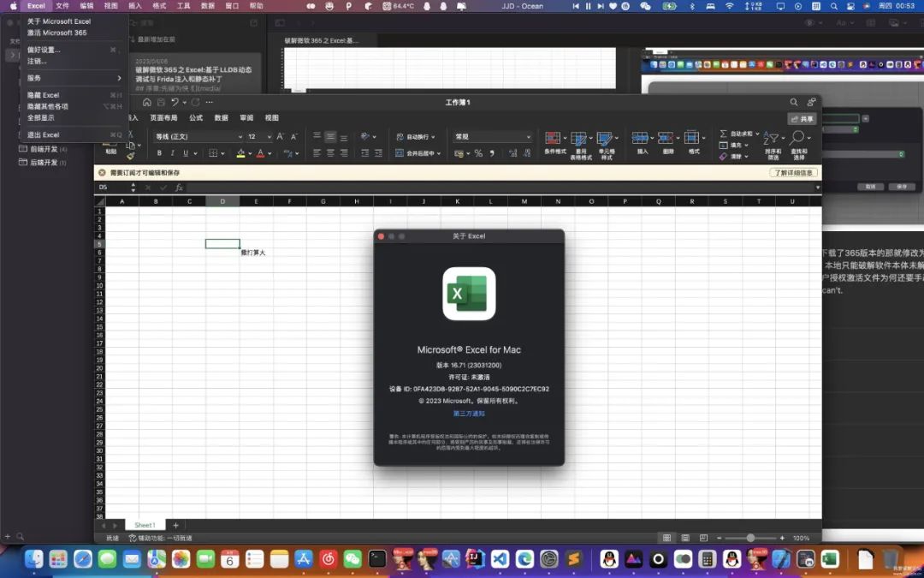Click the undo arrow icon
The image size is (924, 578).
pyautogui.click(x=175, y=102)
